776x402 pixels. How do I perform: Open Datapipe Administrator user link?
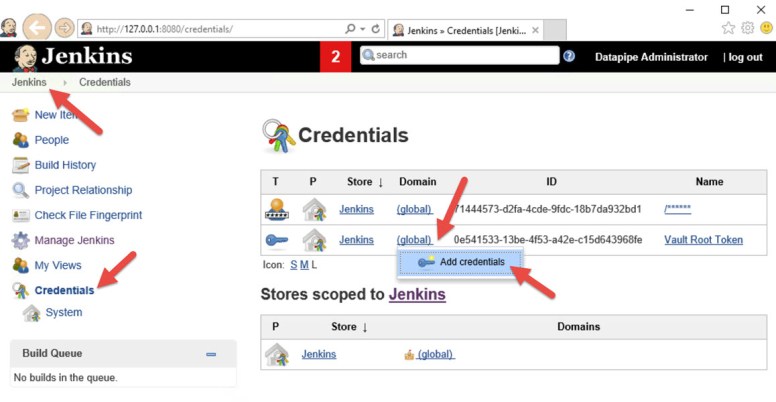(651, 57)
